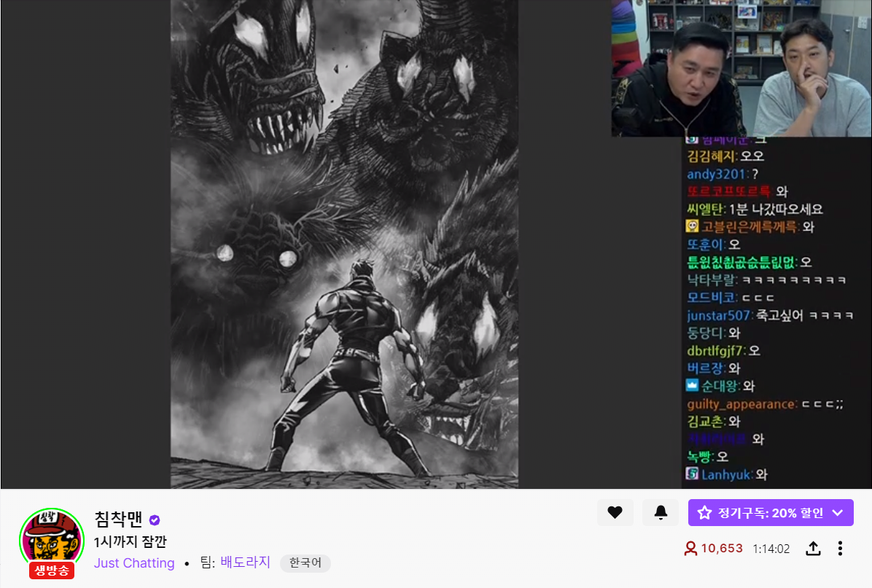Open the 정기구독 20% 할인 subscribe button

tap(770, 512)
